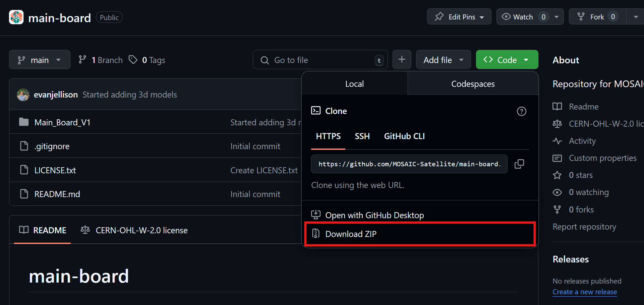
Task: Click Report repository link
Action: pyautogui.click(x=584, y=227)
